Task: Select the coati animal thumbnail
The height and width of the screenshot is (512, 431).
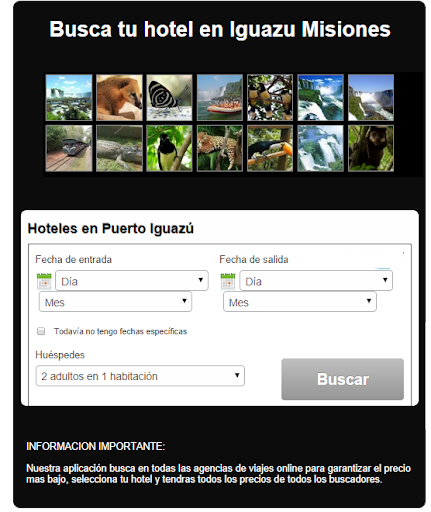Action: pyautogui.click(x=119, y=97)
